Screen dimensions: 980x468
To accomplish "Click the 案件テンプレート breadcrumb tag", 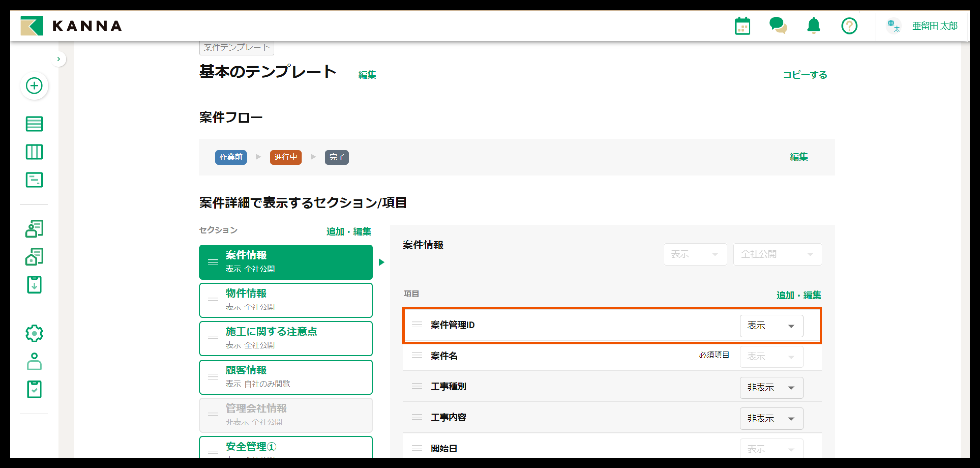I will point(237,48).
